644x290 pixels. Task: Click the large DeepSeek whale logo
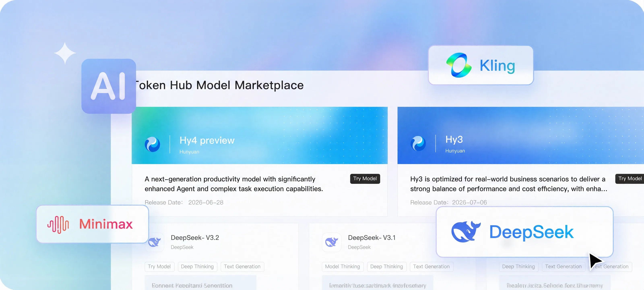(x=466, y=231)
